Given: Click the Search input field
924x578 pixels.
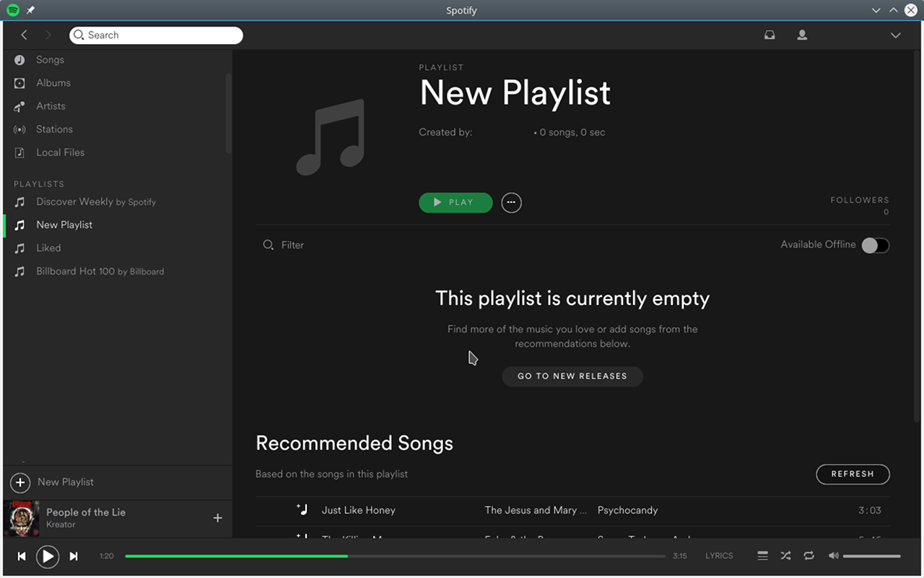Looking at the screenshot, I should 156,35.
